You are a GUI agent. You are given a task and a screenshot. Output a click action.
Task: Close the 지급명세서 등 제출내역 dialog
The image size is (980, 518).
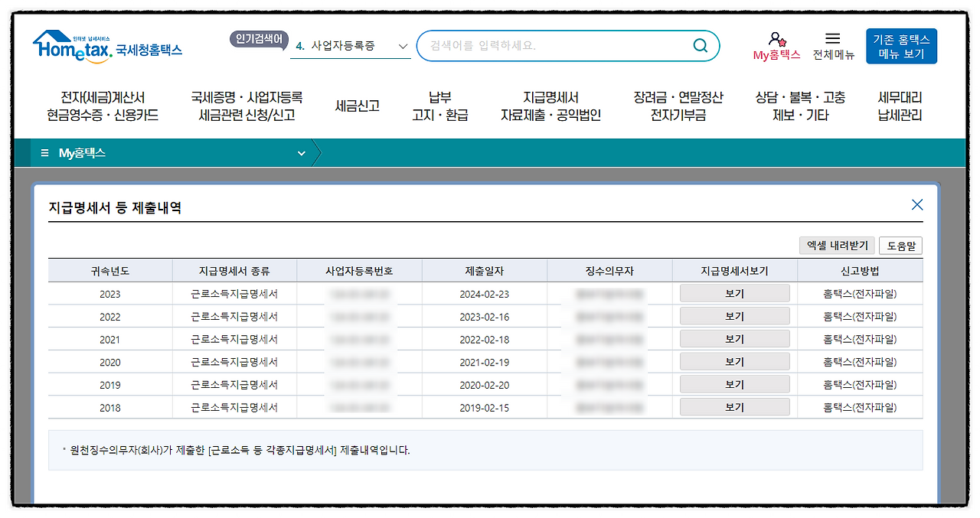click(917, 205)
